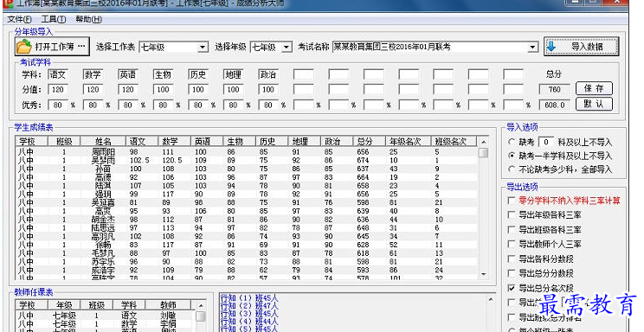Screen dimensions: 644x332
Task: Click the log line 行知（4）班44人
Action: point(249,322)
